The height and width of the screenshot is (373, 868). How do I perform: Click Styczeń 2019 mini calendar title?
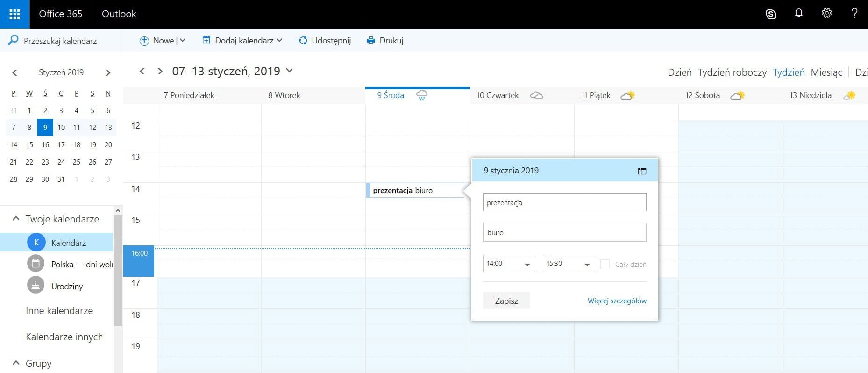[x=61, y=72]
